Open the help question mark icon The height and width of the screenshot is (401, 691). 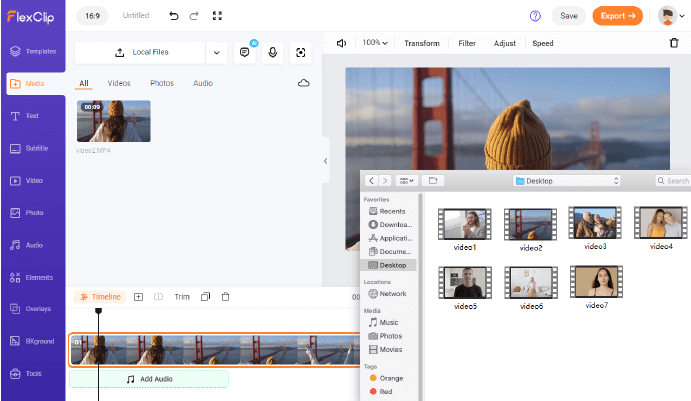tap(535, 16)
